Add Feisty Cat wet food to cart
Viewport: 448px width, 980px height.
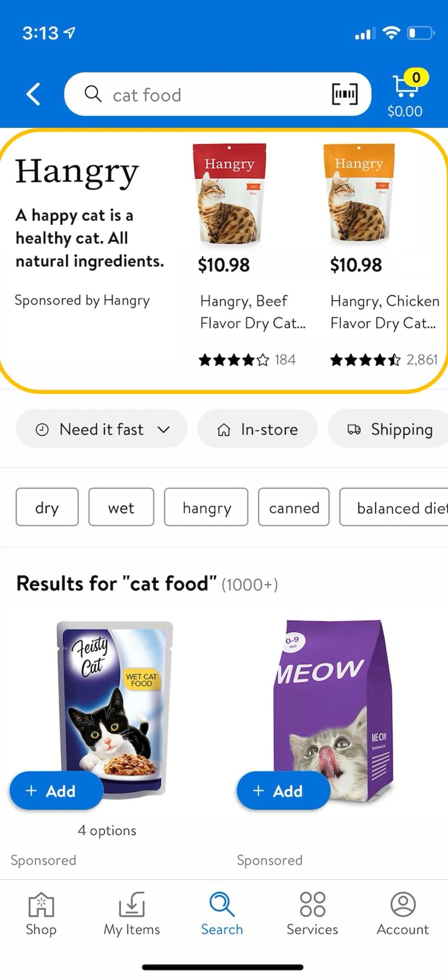pyautogui.click(x=56, y=791)
